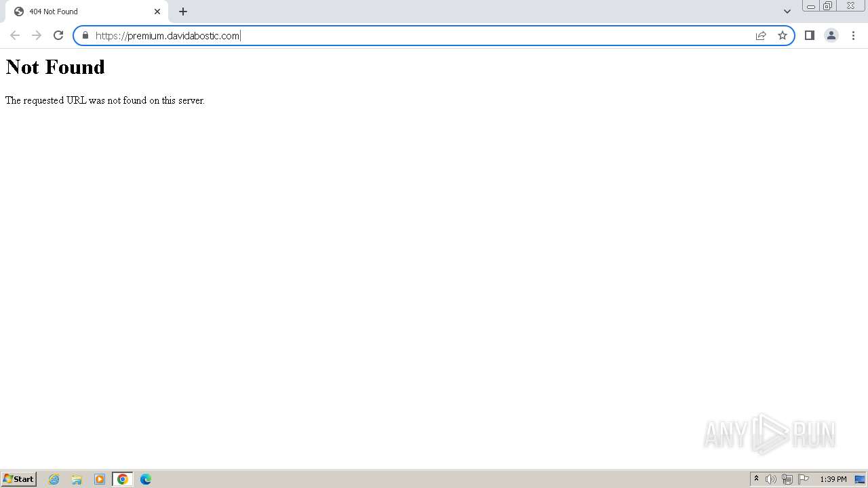Image resolution: width=868 pixels, height=488 pixels.
Task: View site information via the lock icon
Action: 85,35
